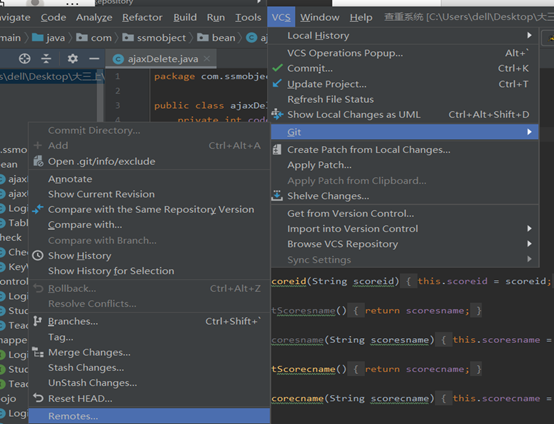Choose Commit from VCS menu
The width and height of the screenshot is (554, 424).
404,68
